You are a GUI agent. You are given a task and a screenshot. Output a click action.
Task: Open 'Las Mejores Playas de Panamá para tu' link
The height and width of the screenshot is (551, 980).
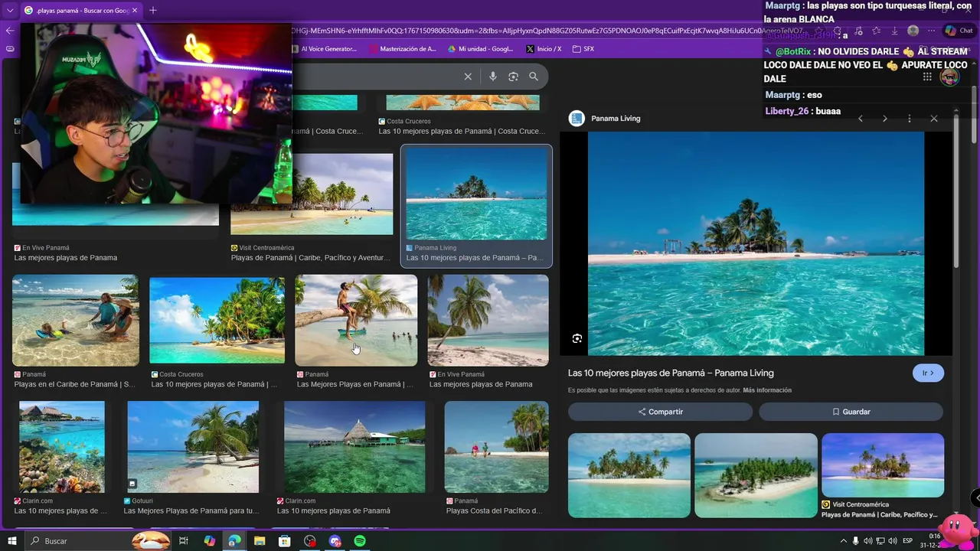(191, 510)
